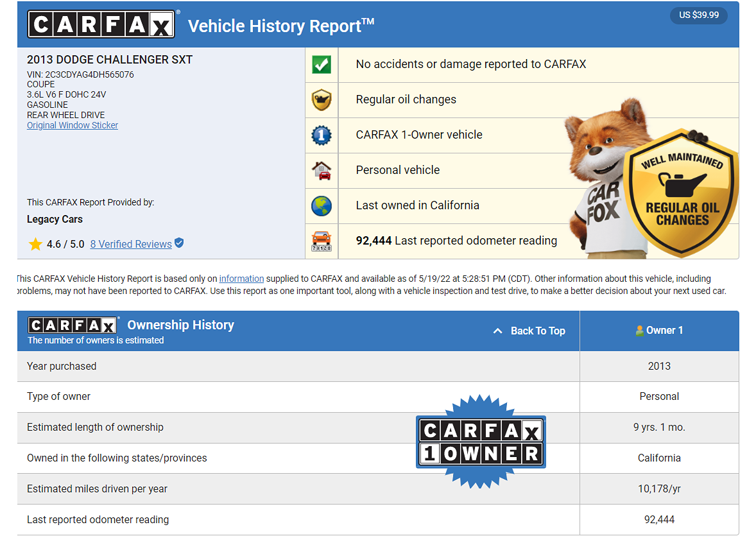756x536 pixels.
Task: Select the Owner 1 column header
Action: pyautogui.click(x=659, y=331)
